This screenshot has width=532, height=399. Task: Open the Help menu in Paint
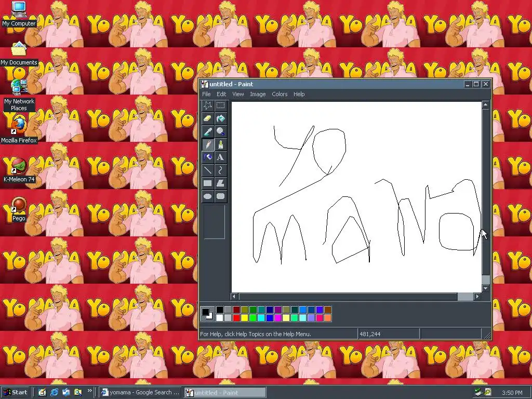click(299, 94)
